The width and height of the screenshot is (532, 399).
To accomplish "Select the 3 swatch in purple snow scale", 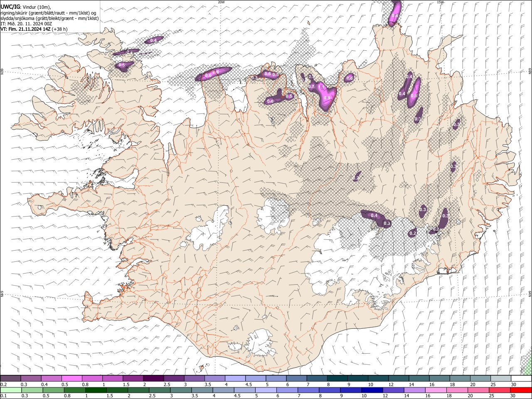I will (194, 379).
